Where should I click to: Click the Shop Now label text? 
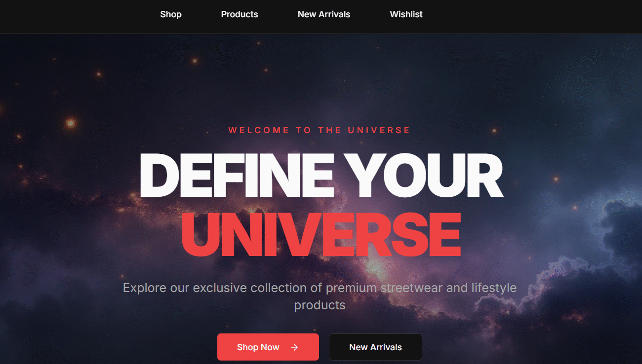coord(258,347)
